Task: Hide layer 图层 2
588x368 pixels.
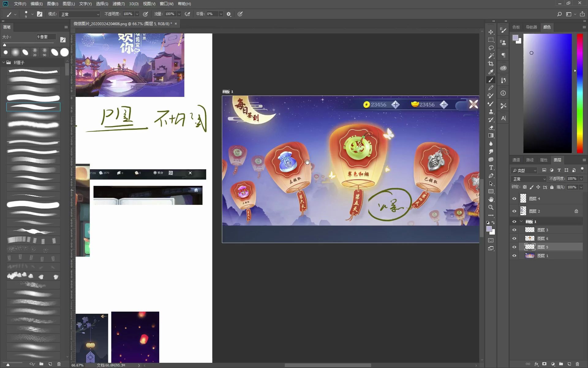Action: point(514,211)
